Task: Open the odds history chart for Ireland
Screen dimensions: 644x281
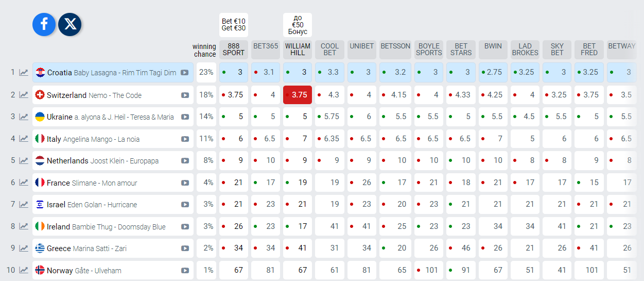Action: tap(24, 226)
